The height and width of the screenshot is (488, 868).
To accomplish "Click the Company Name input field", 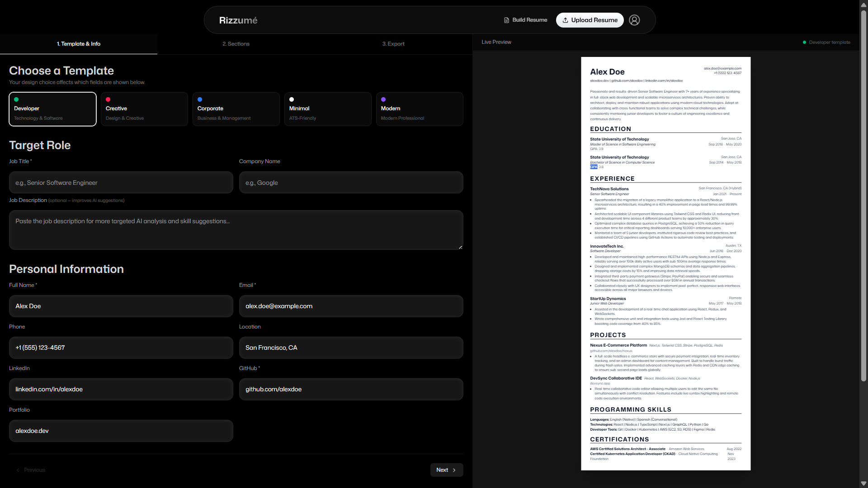I will point(351,183).
